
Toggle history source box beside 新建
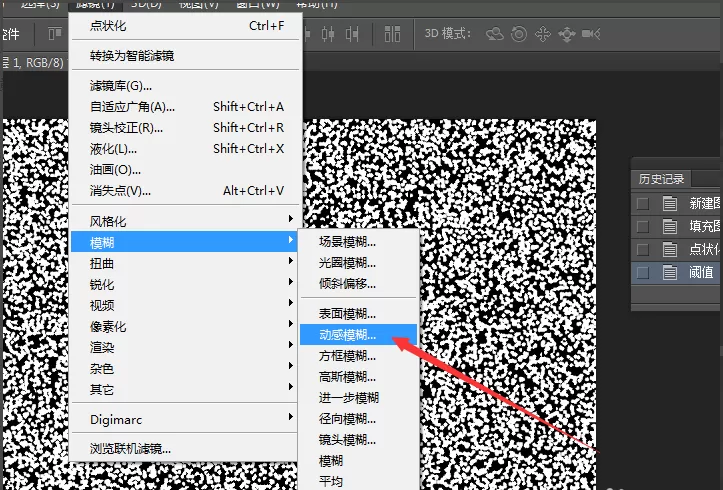pyautogui.click(x=642, y=203)
